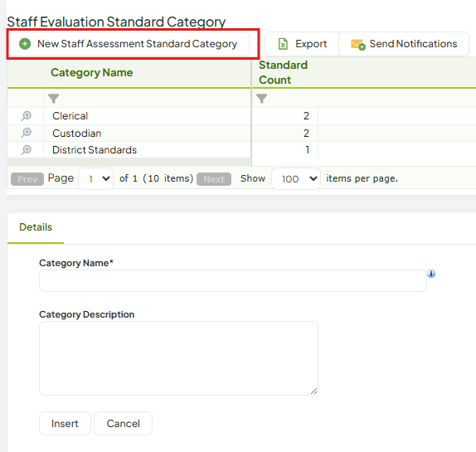Click magnifier icon beside Custodian row
The width and height of the screenshot is (476, 452).
tap(27, 133)
